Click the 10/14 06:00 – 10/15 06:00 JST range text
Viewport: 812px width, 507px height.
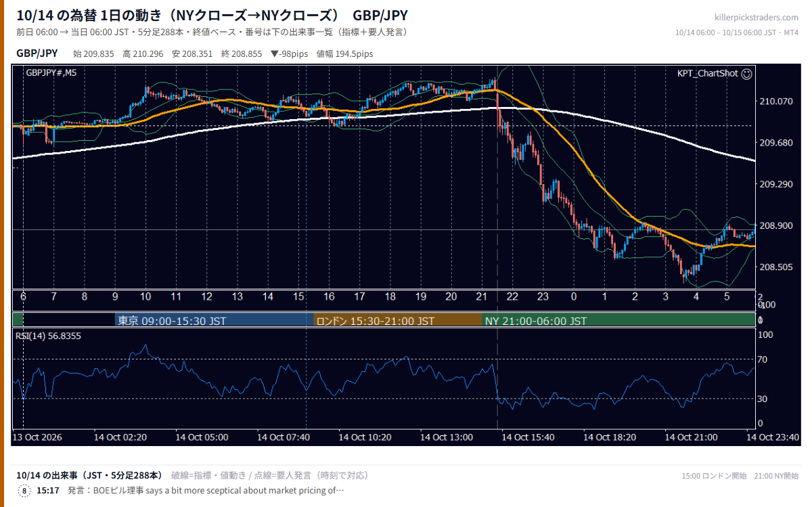coord(738,32)
